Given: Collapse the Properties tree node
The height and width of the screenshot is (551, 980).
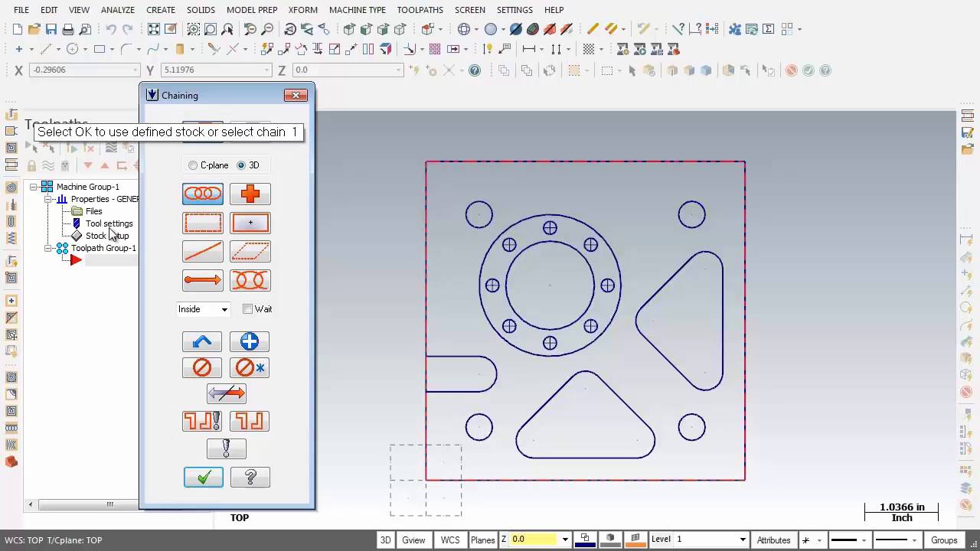Looking at the screenshot, I should [x=48, y=199].
